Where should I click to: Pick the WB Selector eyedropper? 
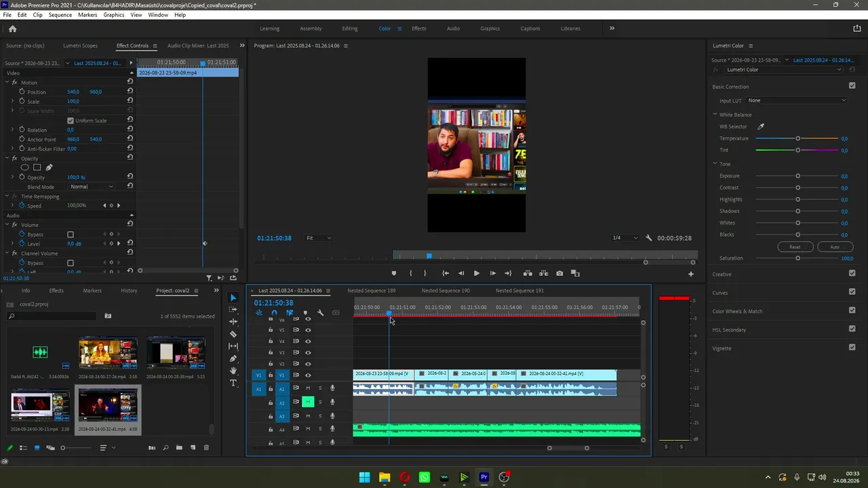(x=761, y=127)
